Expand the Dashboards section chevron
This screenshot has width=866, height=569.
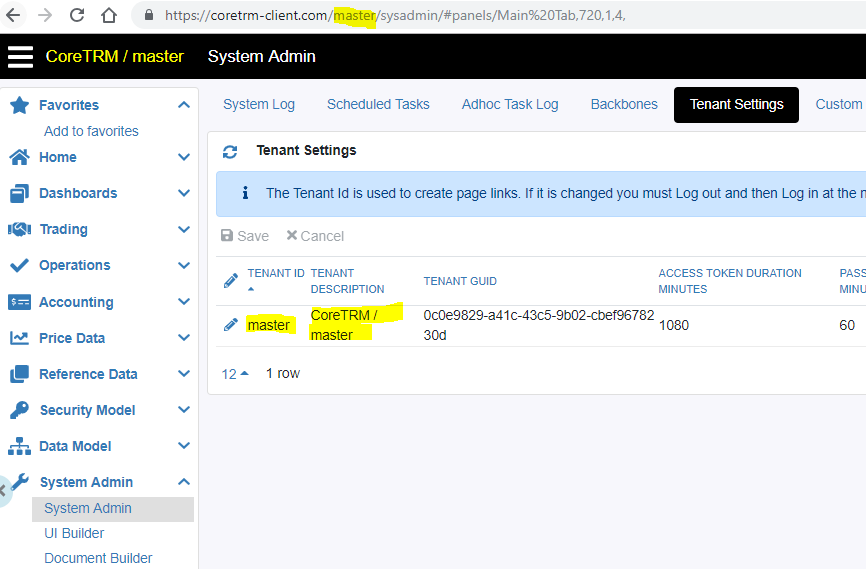pyautogui.click(x=184, y=193)
